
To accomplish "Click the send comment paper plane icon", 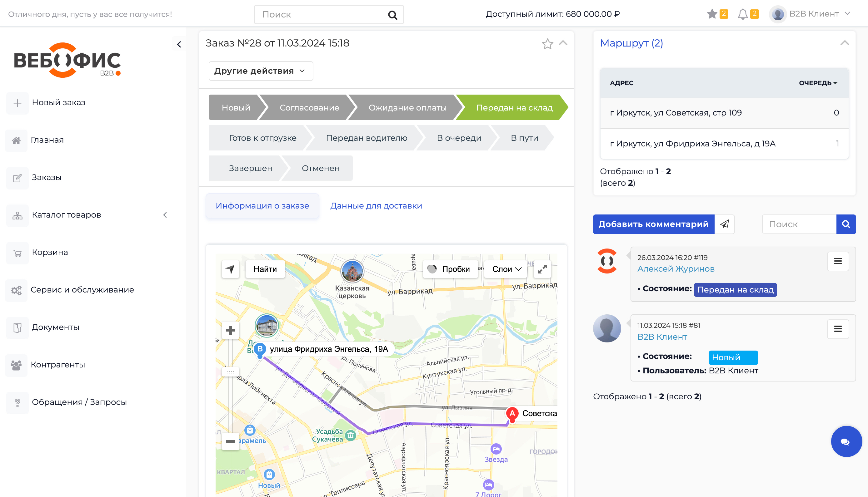I will (x=725, y=224).
